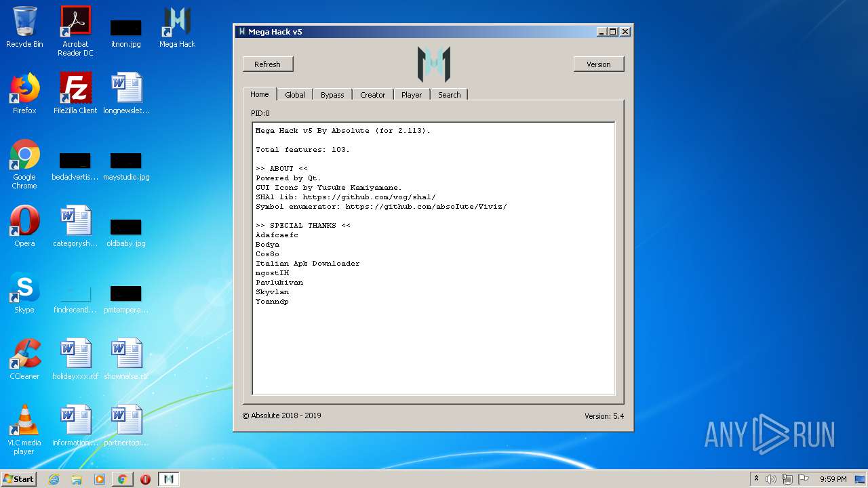Click the Chrome taskbar icon
The width and height of the screenshot is (868, 488).
coord(122,479)
